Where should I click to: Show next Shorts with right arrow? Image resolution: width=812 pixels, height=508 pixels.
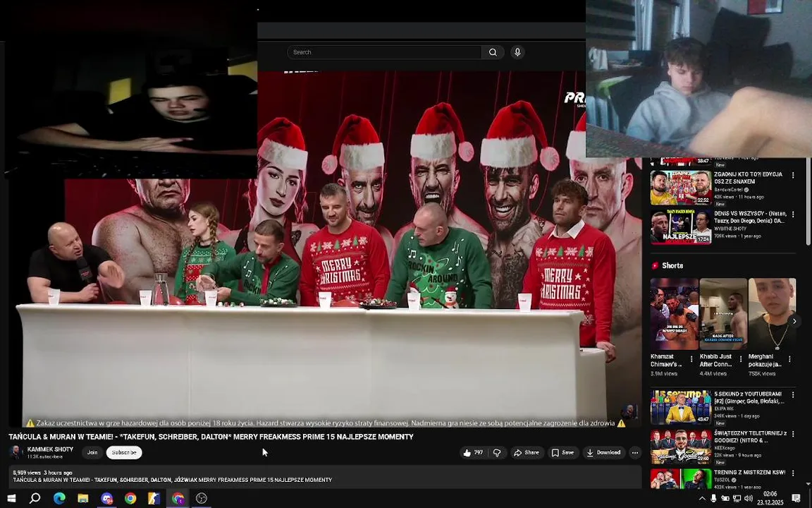794,322
